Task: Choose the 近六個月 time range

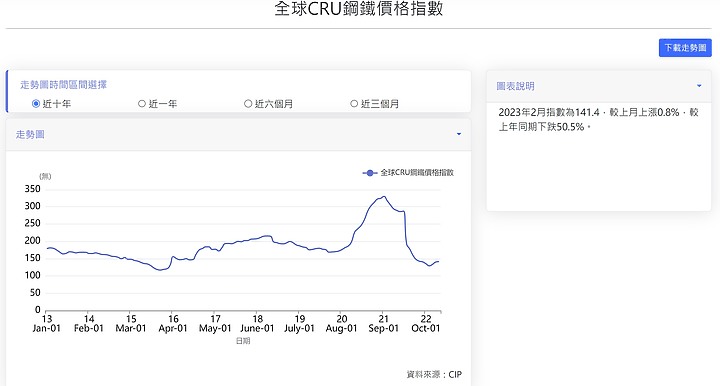Action: 248,104
